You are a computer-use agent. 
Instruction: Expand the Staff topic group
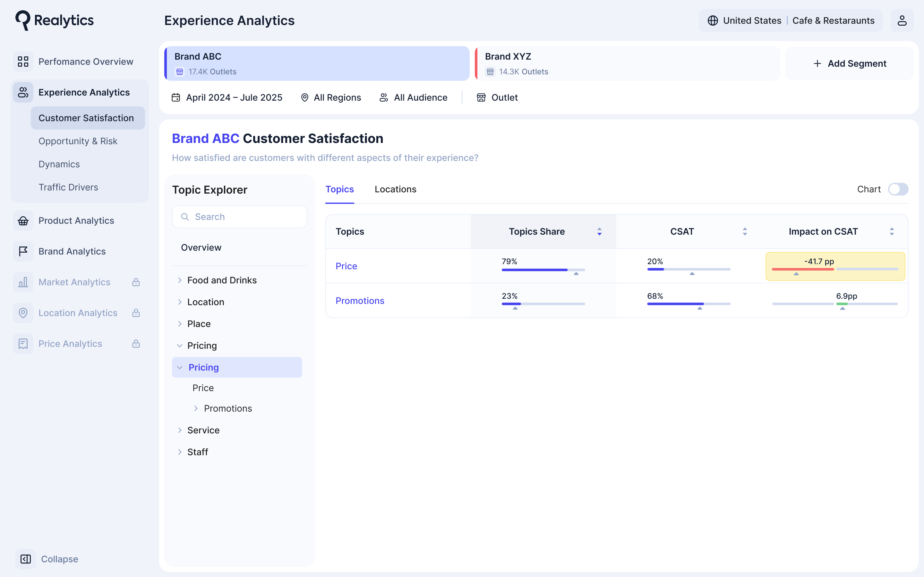[x=179, y=452]
